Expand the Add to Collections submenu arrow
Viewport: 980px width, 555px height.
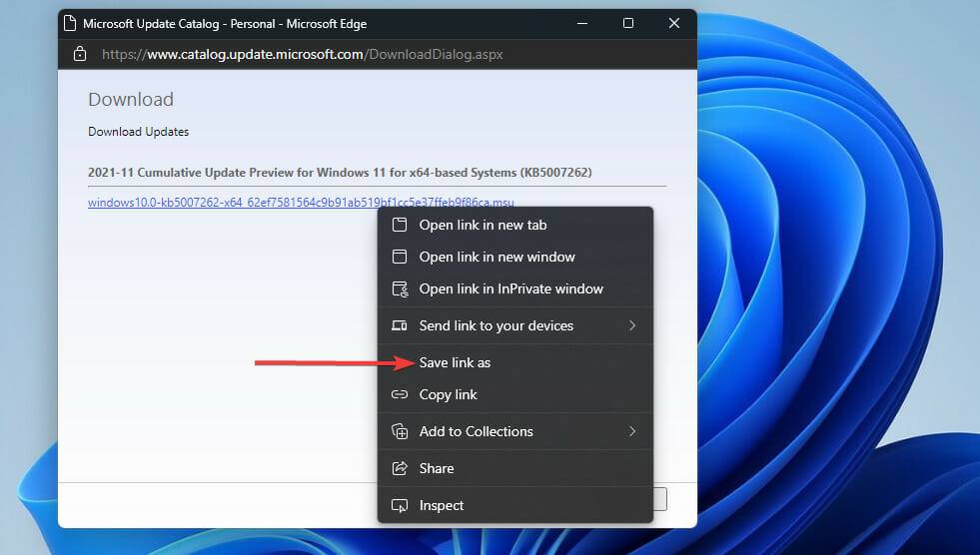click(632, 431)
